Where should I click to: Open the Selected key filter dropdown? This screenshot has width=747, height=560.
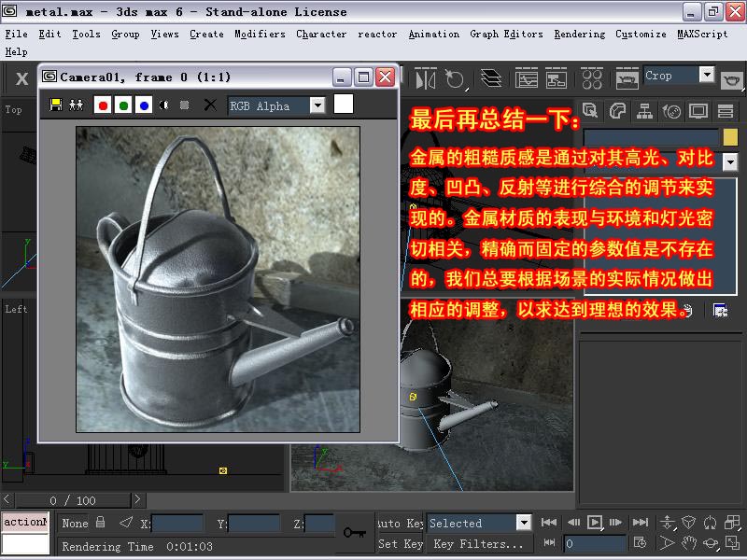(523, 524)
